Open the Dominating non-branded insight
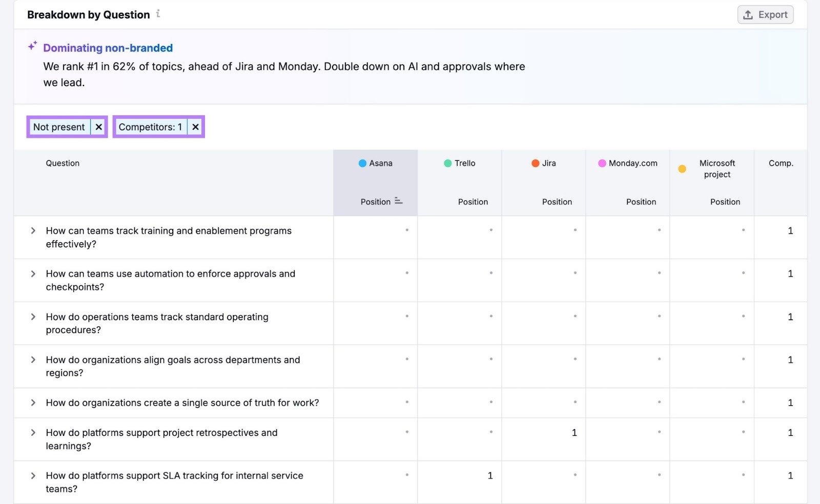This screenshot has width=820, height=504. click(x=108, y=48)
